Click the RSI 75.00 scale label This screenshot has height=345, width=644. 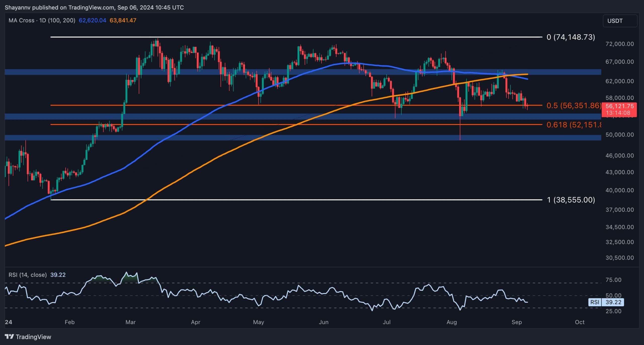click(x=613, y=280)
